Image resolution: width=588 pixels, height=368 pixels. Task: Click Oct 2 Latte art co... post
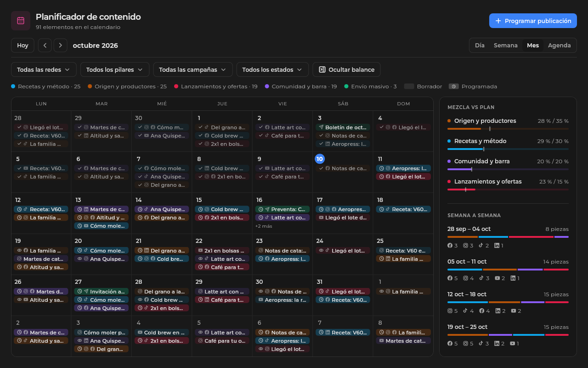tap(283, 127)
